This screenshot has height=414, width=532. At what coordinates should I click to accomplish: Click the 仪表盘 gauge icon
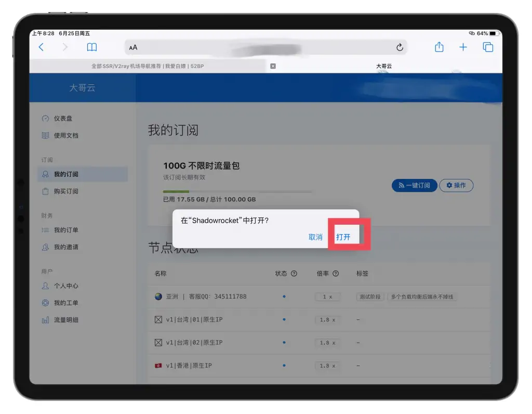tap(45, 119)
